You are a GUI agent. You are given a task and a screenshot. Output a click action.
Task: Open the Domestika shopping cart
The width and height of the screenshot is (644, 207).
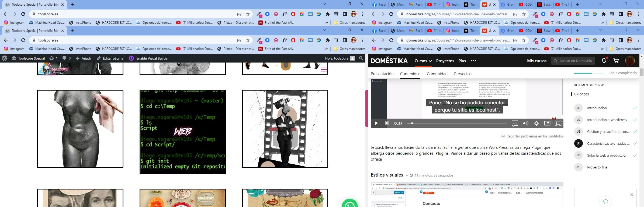(616, 61)
